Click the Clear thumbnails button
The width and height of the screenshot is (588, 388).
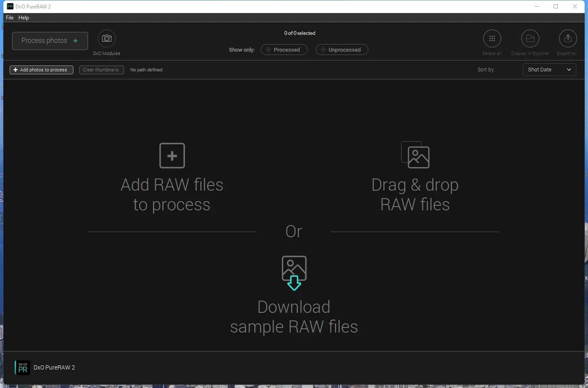pyautogui.click(x=101, y=70)
